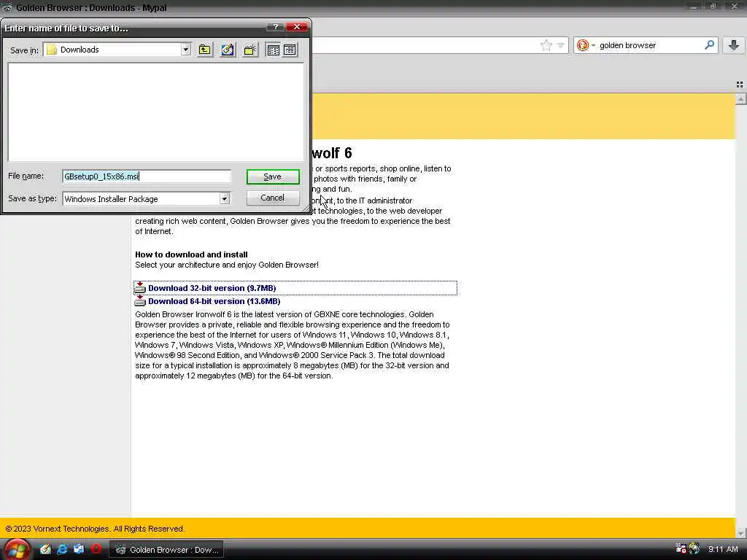
Task: Click the Vornext Technologies copyright footer text
Action: tap(95, 529)
